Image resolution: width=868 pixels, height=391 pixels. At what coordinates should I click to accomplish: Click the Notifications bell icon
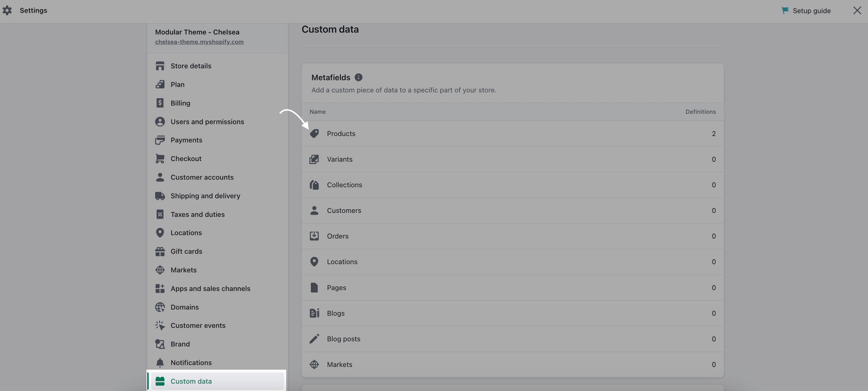coord(160,362)
